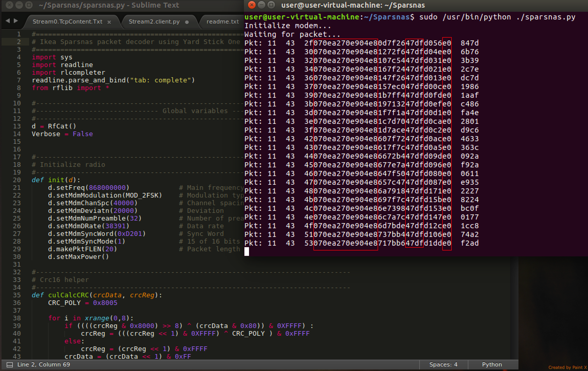Click the unsaved dot on Stream2.client.py
Image resolution: width=588 pixels, height=371 pixels.
tap(187, 22)
